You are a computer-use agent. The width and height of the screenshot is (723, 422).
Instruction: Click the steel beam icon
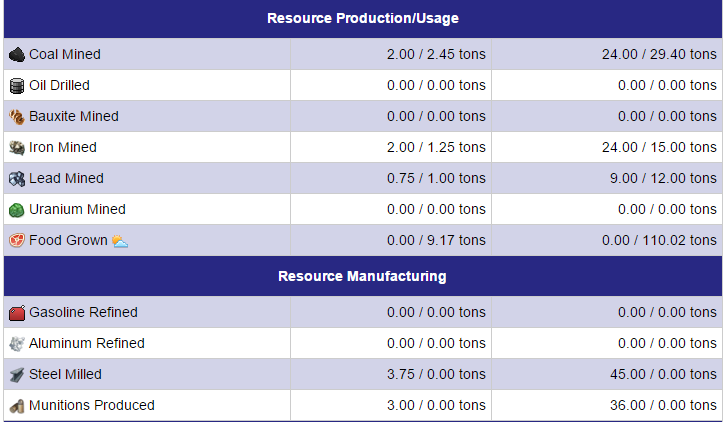click(17, 374)
